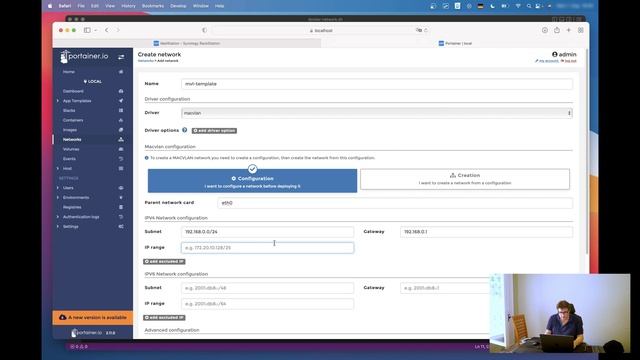Click the Driver options help icon
Screen dimensions: 640x360
click(184, 130)
